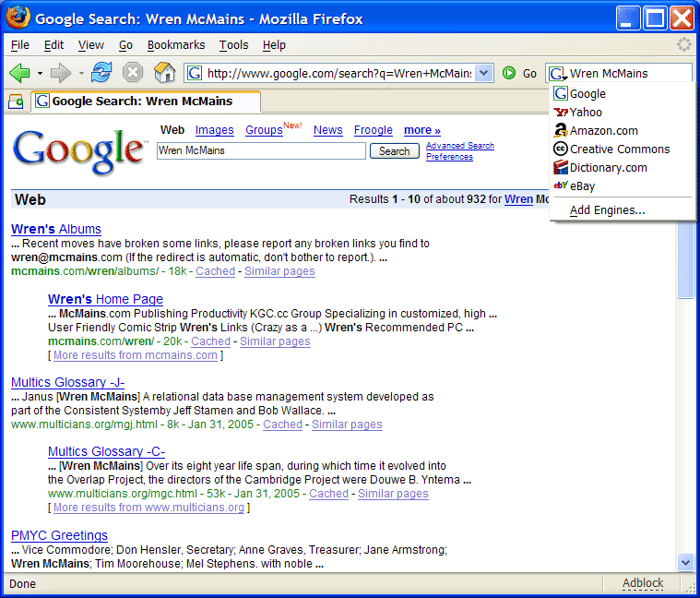The height and width of the screenshot is (598, 700).
Task: Pick eBay from the engine list
Action: 622,185
